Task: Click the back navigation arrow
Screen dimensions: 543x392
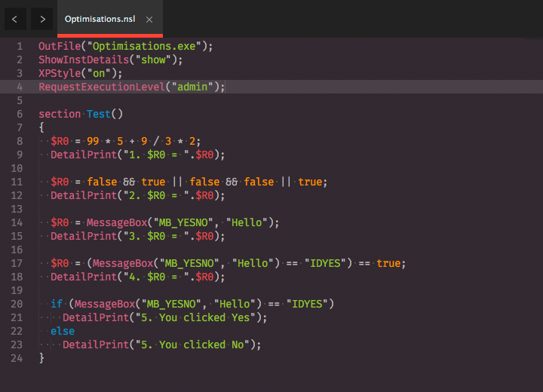Action: point(14,19)
